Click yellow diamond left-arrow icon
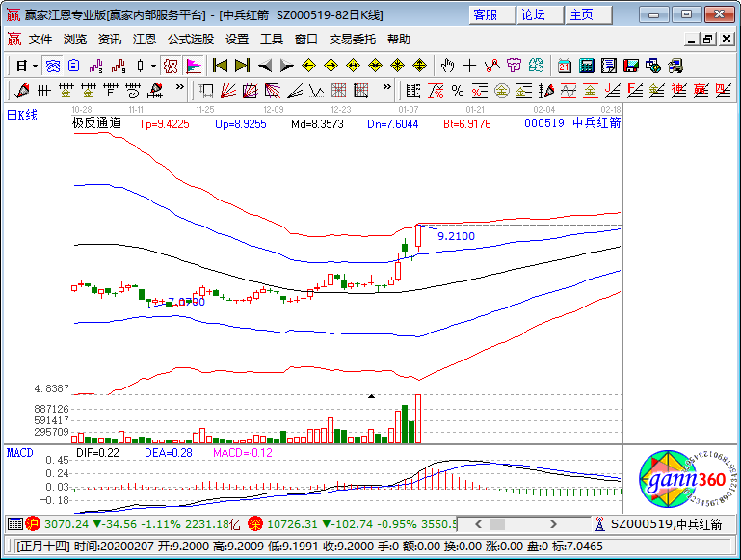The width and height of the screenshot is (741, 560). pyautogui.click(x=308, y=66)
